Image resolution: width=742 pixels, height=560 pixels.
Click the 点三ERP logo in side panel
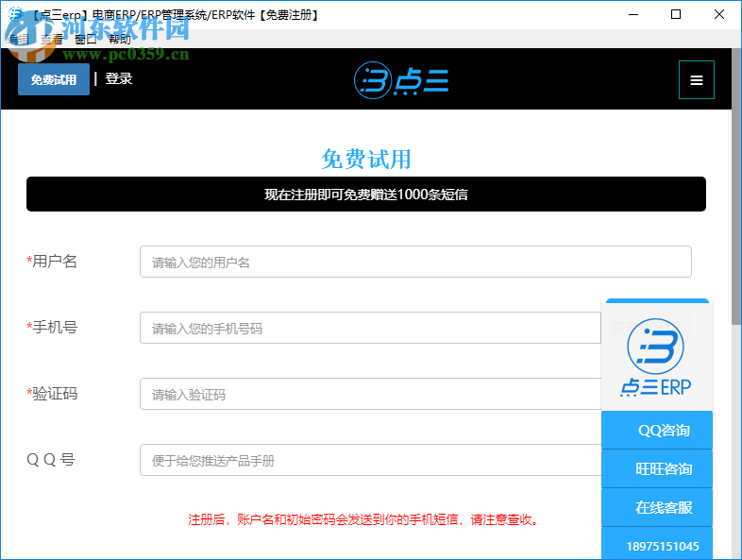(x=655, y=357)
